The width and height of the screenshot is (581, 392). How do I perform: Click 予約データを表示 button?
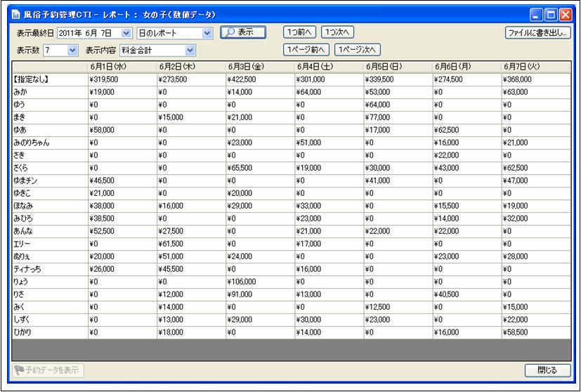click(48, 370)
